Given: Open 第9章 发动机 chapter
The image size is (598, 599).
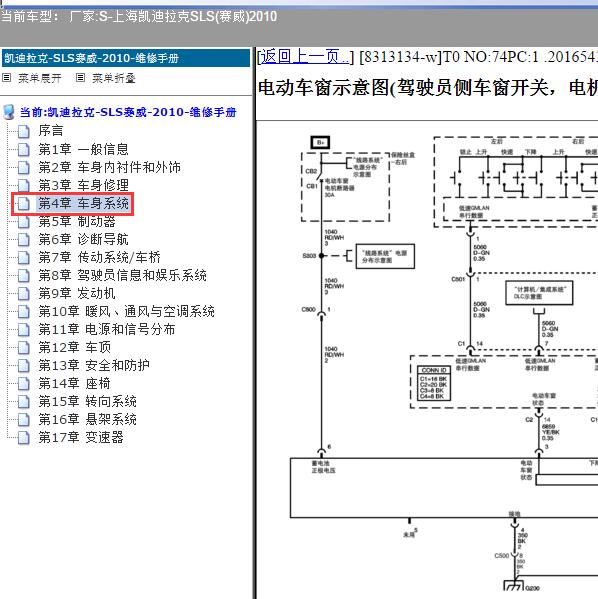Looking at the screenshot, I should click(77, 293).
